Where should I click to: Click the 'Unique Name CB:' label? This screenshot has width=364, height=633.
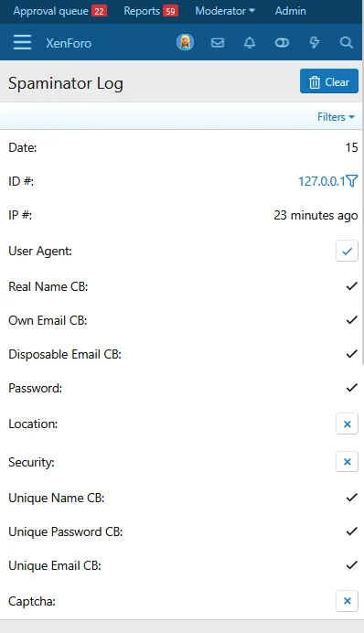coord(57,498)
